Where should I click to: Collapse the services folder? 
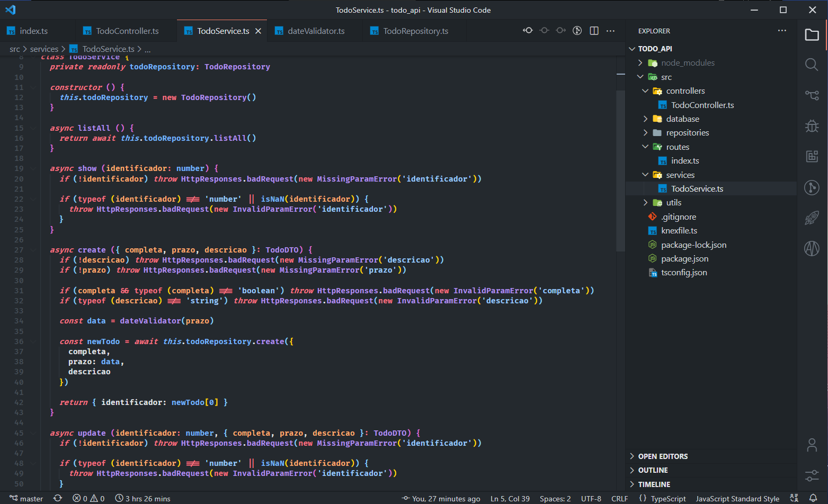coord(711,175)
